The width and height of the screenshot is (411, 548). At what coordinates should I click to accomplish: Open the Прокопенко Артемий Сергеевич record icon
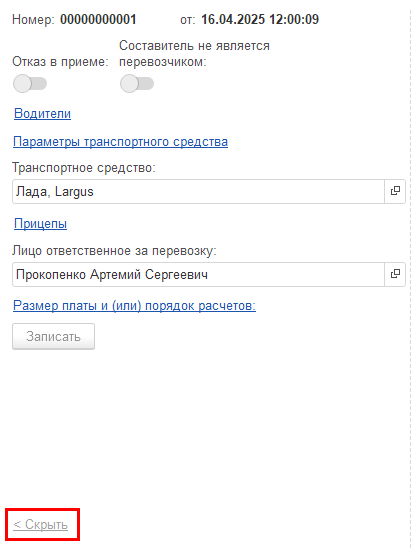click(x=395, y=274)
